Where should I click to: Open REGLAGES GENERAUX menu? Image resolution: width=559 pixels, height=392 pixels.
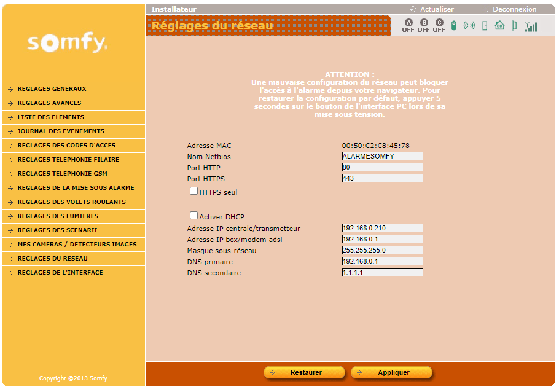[x=74, y=89]
